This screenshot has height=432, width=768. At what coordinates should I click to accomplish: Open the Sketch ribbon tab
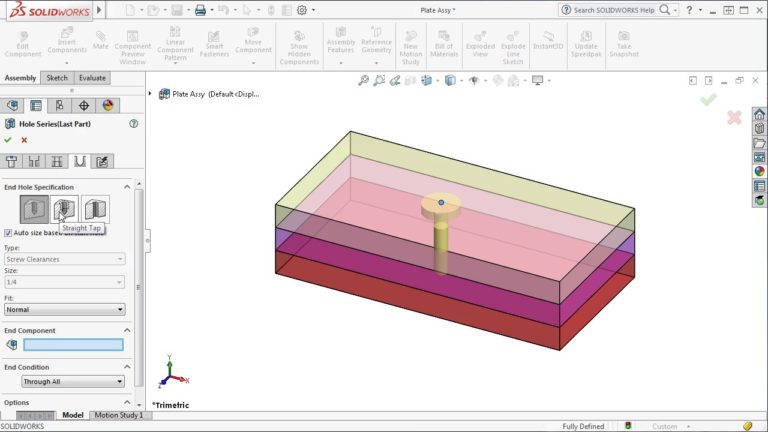57,78
